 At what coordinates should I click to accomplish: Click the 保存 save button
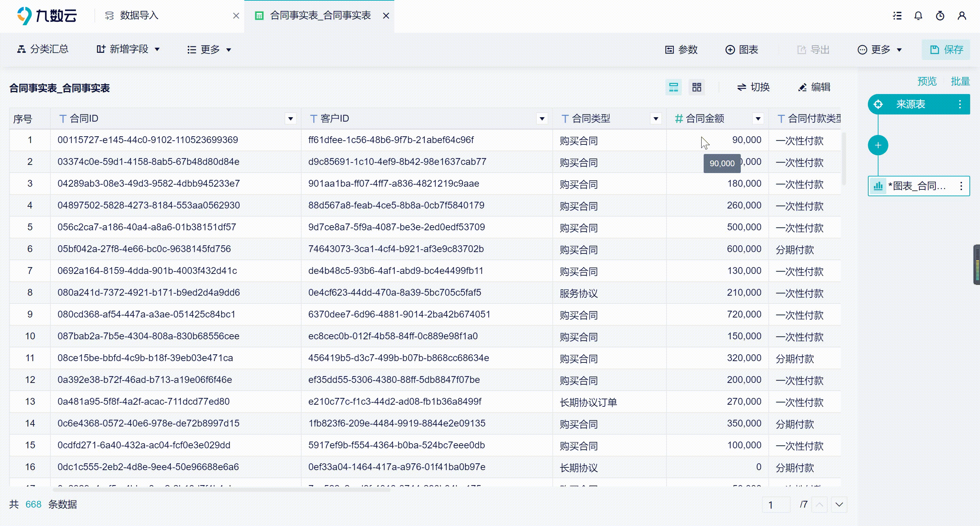(x=946, y=49)
